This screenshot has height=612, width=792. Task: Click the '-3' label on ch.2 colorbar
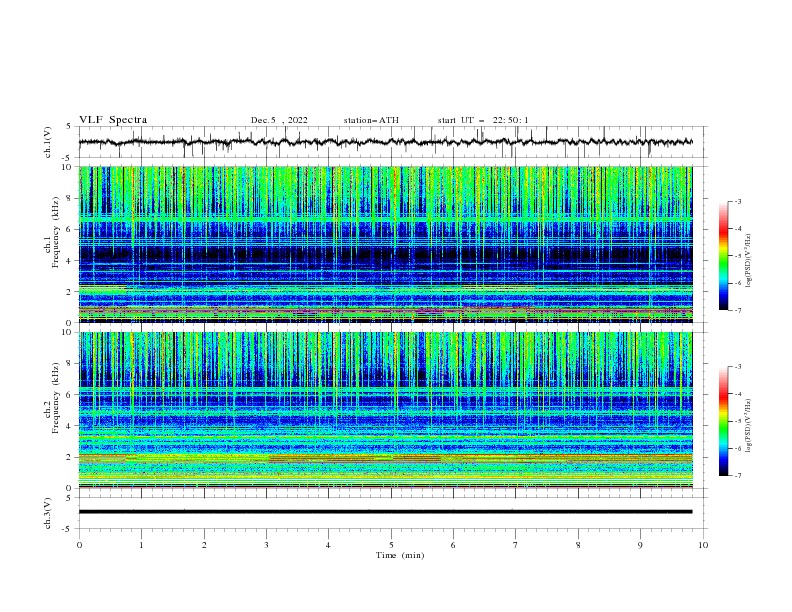tap(738, 367)
